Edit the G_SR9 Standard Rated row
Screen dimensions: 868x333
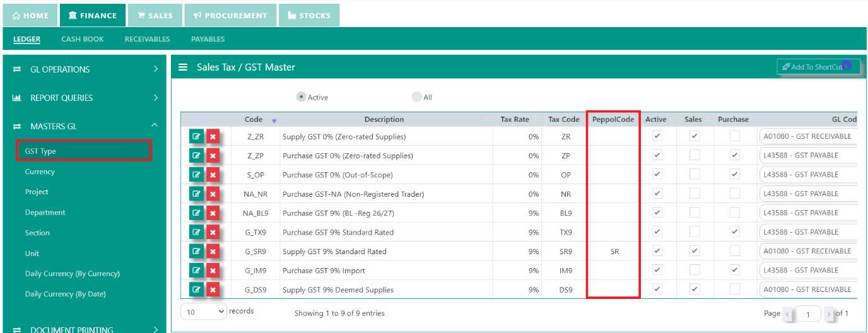coord(196,251)
